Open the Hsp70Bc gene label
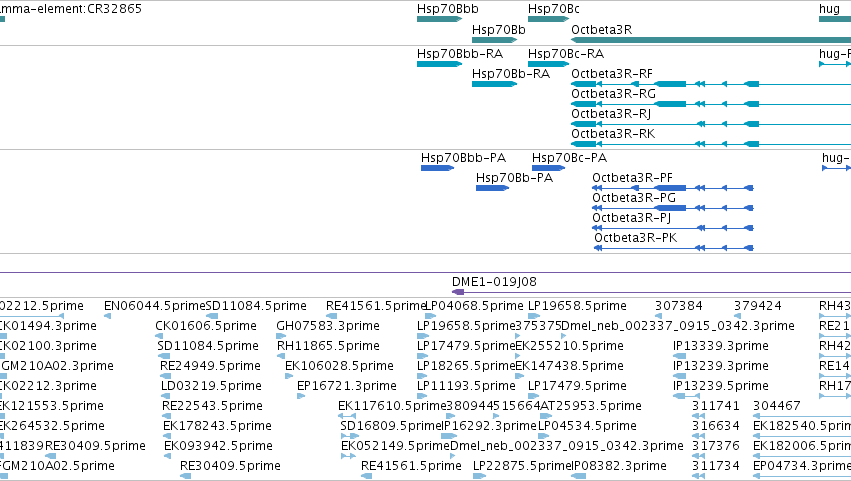 pyautogui.click(x=554, y=9)
